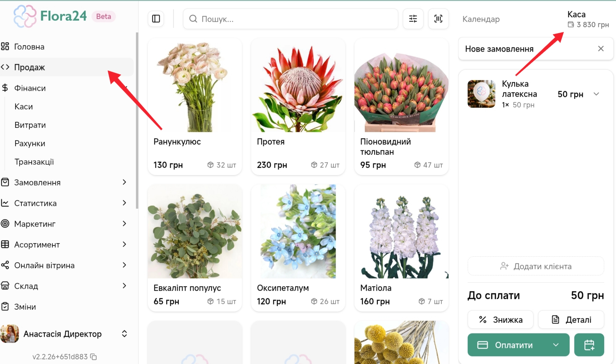Expand Кулька латексна order item
616x364 pixels.
[x=596, y=94]
